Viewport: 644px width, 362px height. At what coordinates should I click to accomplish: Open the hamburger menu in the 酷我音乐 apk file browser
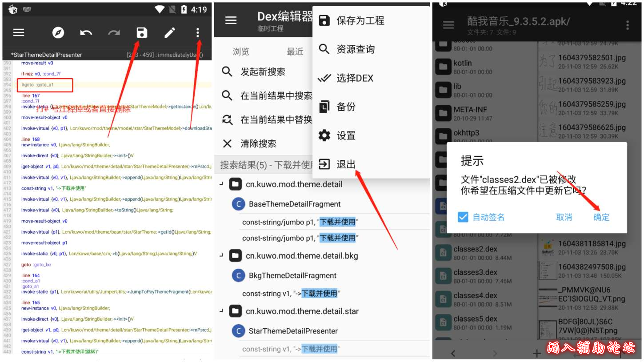pyautogui.click(x=448, y=25)
